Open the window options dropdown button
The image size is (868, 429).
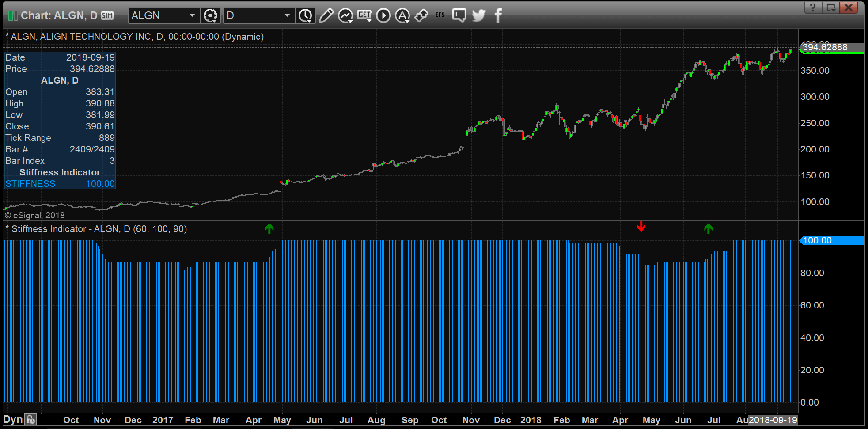[831, 8]
